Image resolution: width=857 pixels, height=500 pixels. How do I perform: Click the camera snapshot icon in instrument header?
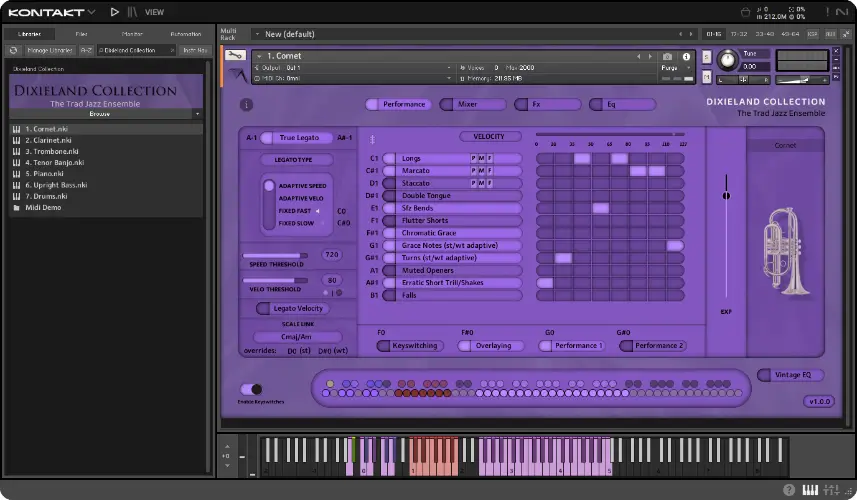click(x=667, y=56)
